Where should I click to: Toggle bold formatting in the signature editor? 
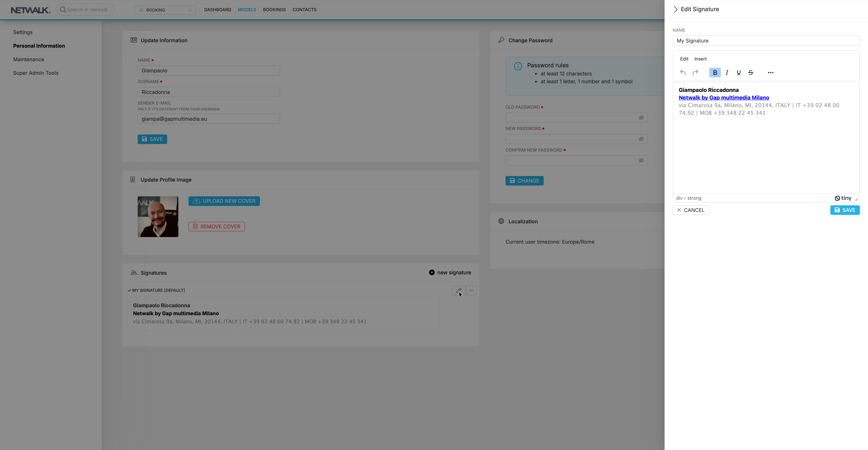click(x=715, y=72)
